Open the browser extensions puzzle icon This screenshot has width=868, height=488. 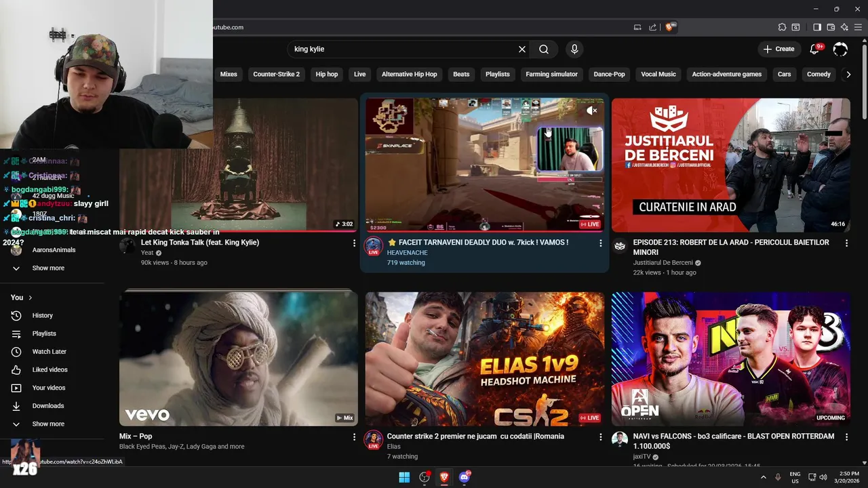tap(782, 27)
